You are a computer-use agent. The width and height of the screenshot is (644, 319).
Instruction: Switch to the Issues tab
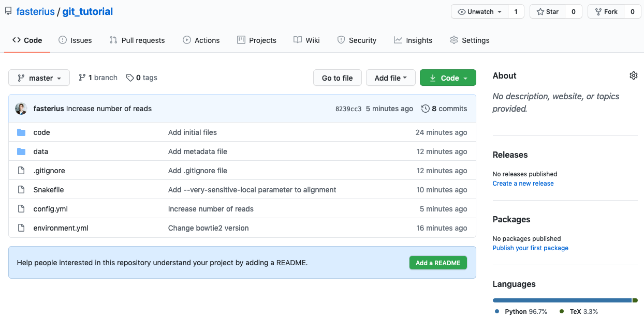(75, 40)
